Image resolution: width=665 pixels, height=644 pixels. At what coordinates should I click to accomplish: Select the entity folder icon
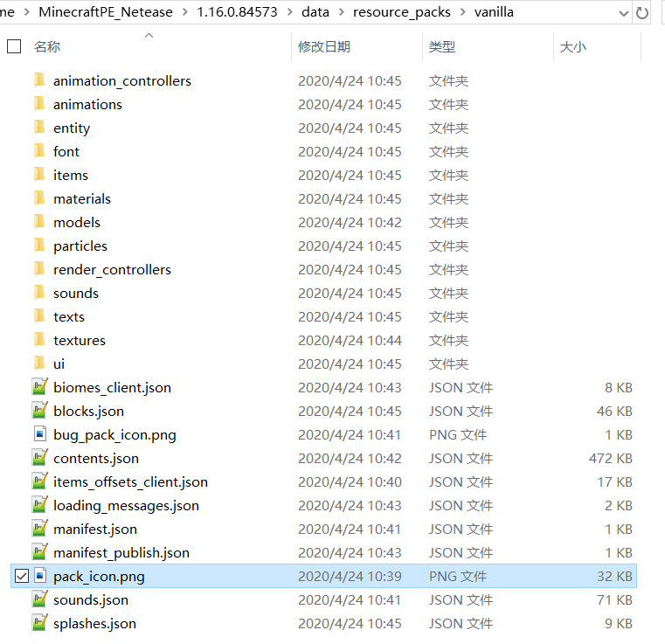39,128
